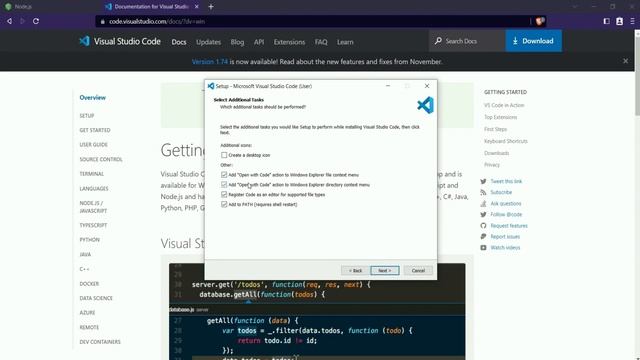This screenshot has width=640, height=360.
Task: Click Next button in Setup dialog
Action: [x=384, y=271]
